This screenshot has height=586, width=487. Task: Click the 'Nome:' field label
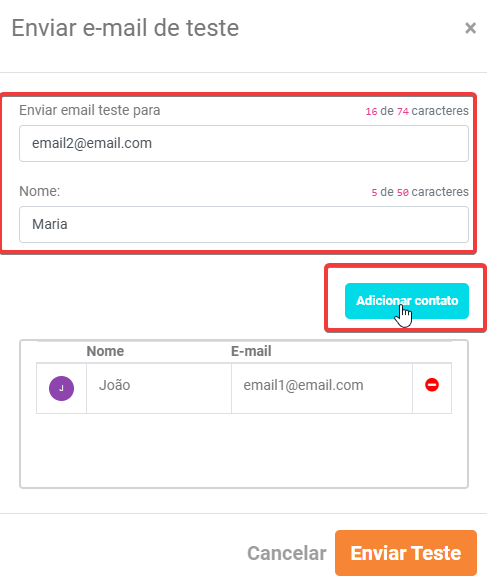coord(40,191)
